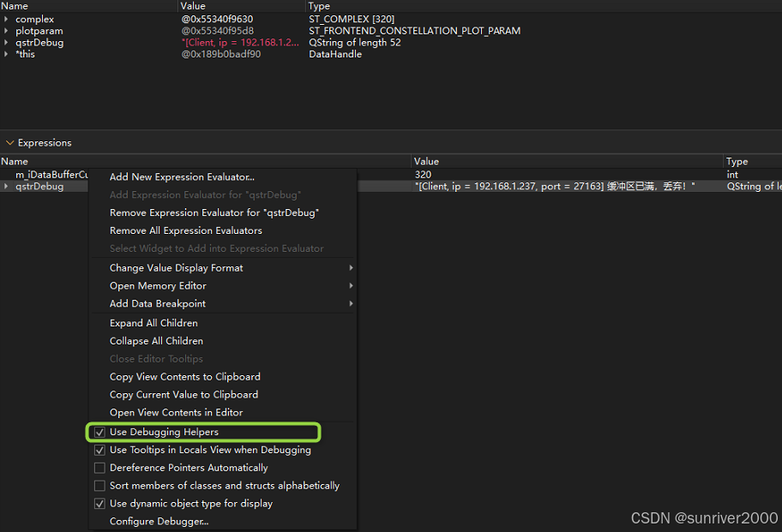Click the Value column header in Expressions view

point(567,161)
